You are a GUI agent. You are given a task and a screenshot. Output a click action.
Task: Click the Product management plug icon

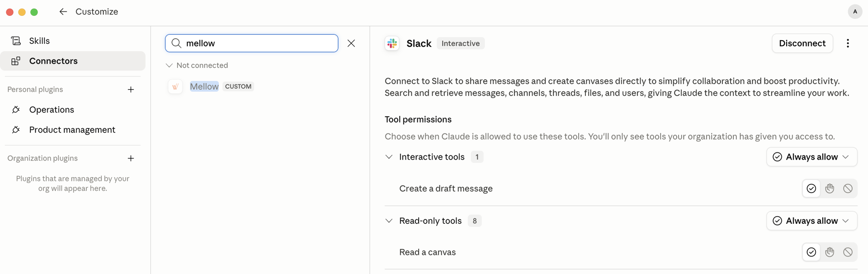[16, 130]
